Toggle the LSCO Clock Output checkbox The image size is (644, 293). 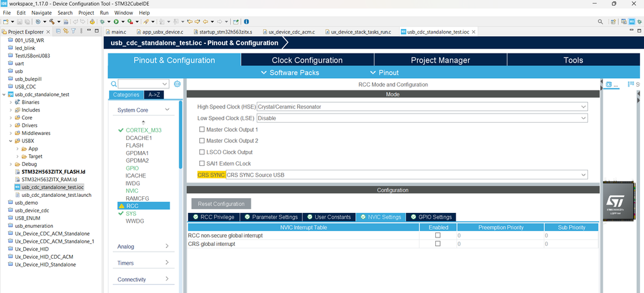(x=202, y=152)
